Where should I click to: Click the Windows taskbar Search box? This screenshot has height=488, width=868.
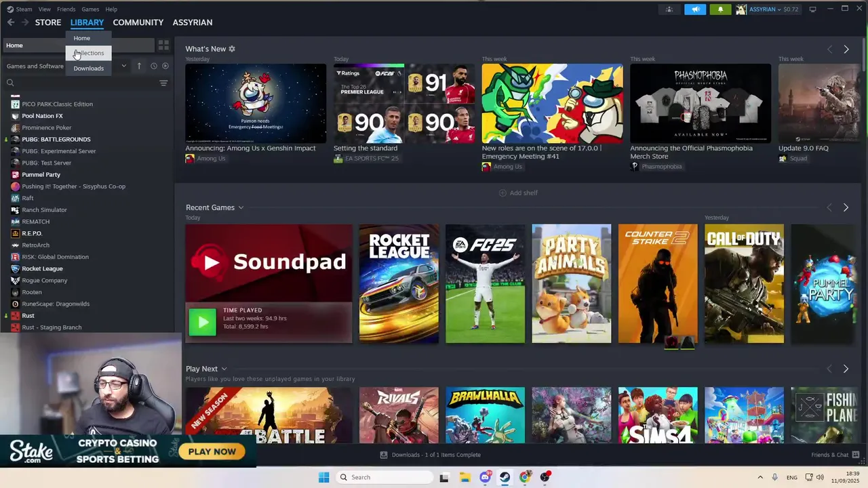tap(384, 477)
